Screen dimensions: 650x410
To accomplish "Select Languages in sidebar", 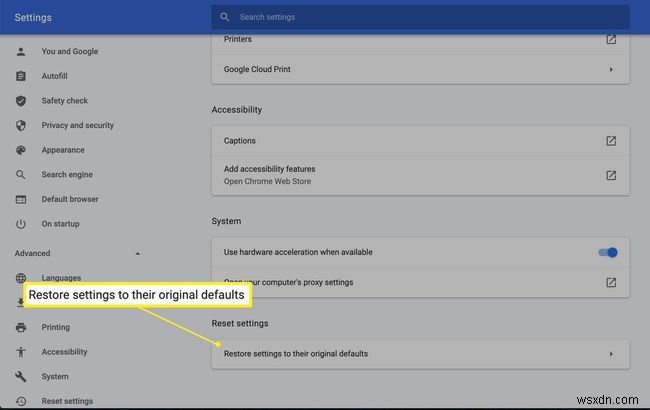I will tap(61, 278).
